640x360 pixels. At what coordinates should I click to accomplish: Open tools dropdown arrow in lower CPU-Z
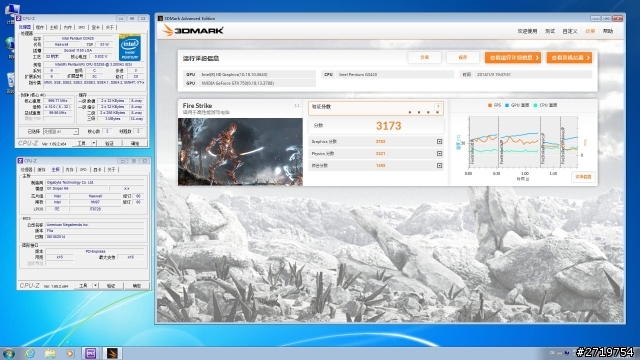click(x=96, y=286)
